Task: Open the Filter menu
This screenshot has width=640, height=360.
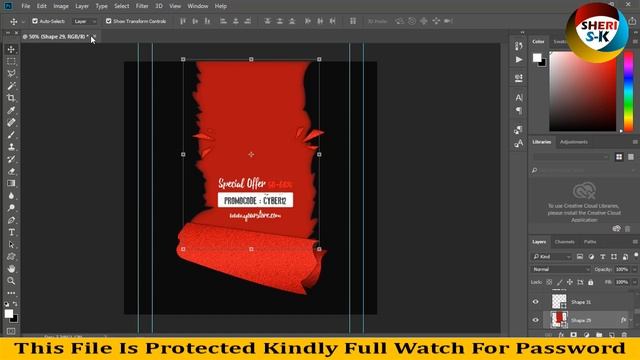Action: 142,6
